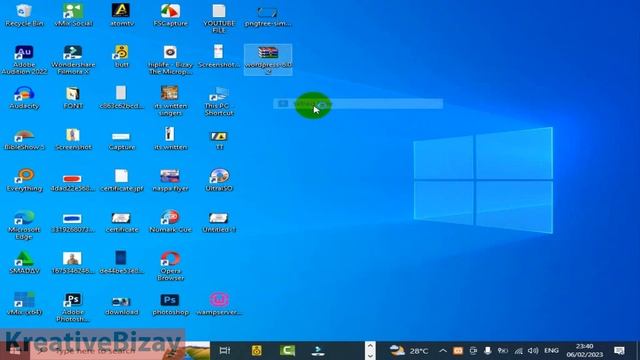Select the Untitled-1 file icon
The image size is (640, 360).
click(219, 221)
